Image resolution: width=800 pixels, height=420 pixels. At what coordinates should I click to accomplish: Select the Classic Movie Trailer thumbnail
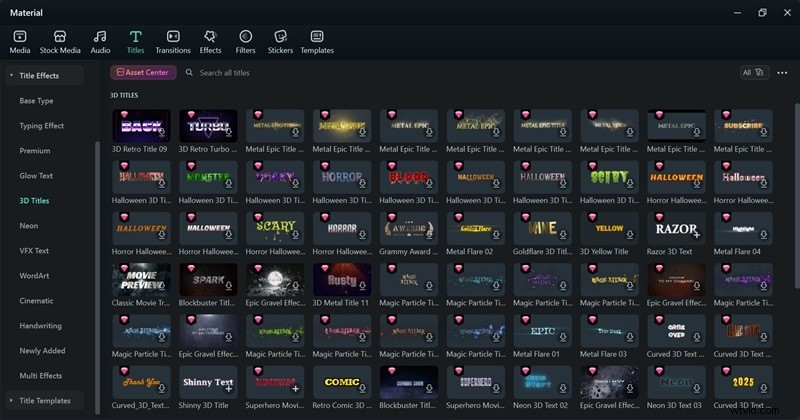(141, 280)
